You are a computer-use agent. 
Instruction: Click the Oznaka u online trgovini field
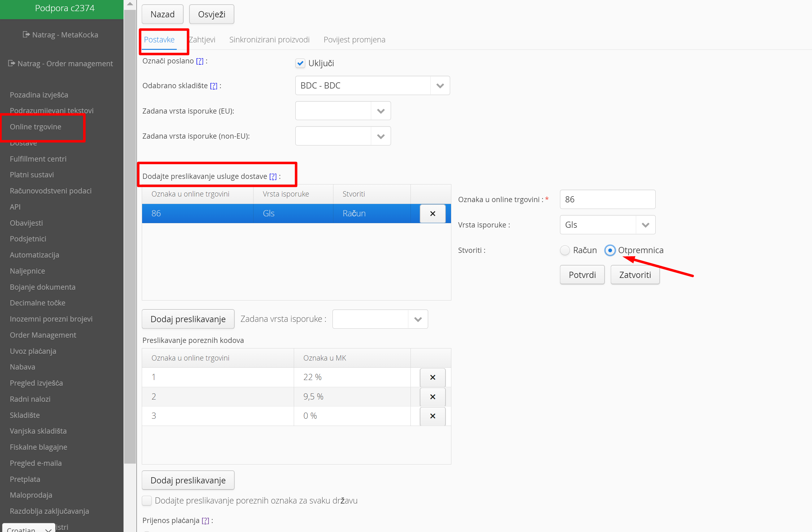coord(607,200)
